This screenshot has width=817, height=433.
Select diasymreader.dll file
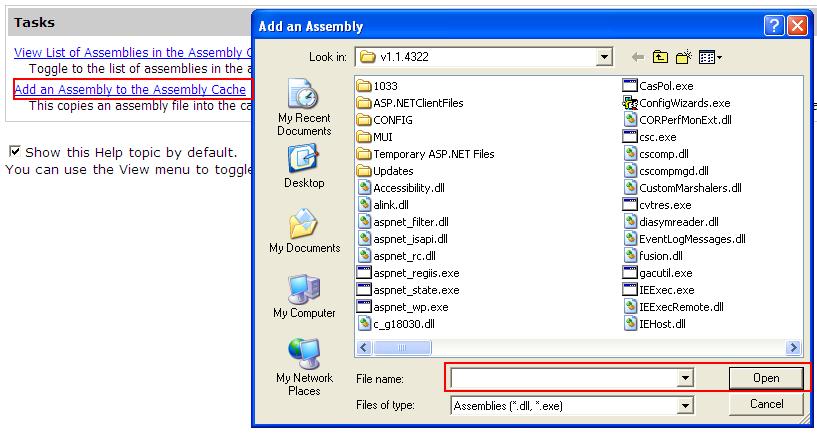coord(672,222)
